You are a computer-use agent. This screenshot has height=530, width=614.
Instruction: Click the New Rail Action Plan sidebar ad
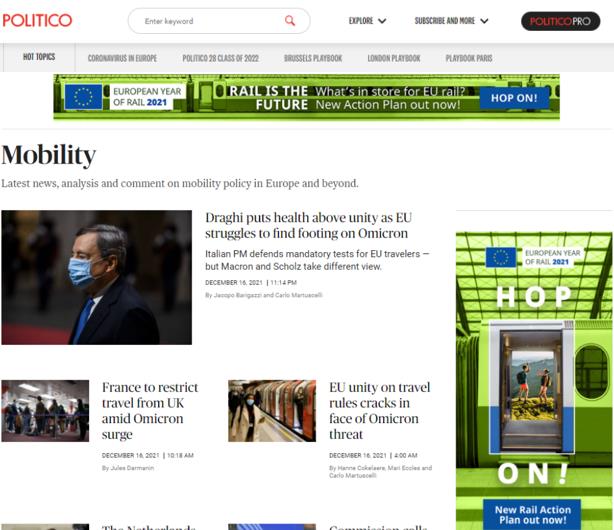[x=534, y=510]
